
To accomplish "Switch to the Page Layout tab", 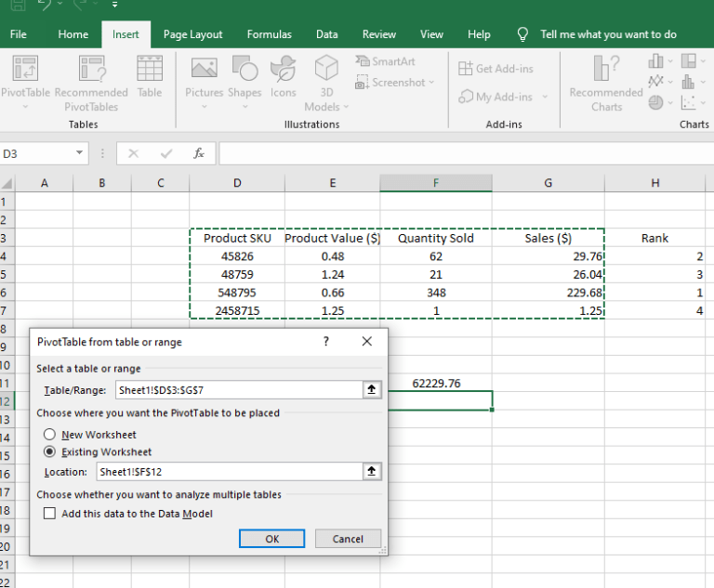I will point(192,34).
